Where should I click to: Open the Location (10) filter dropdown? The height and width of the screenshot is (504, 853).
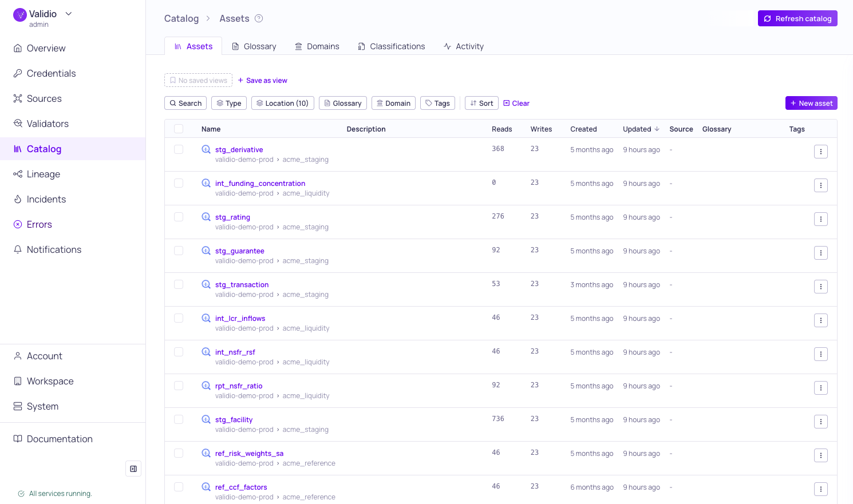(x=283, y=103)
